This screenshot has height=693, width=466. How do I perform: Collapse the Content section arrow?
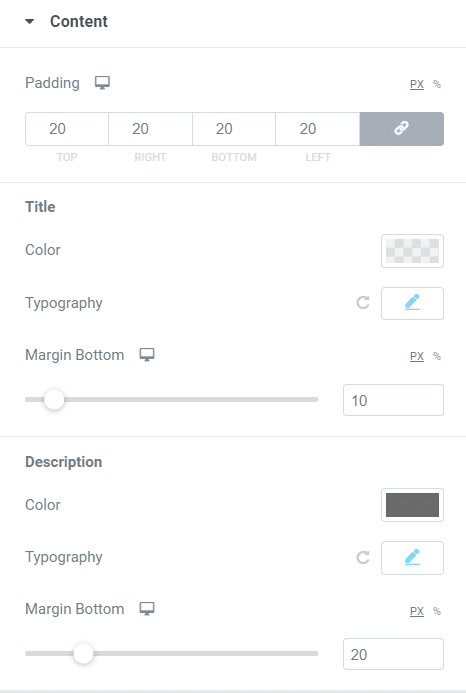30,21
